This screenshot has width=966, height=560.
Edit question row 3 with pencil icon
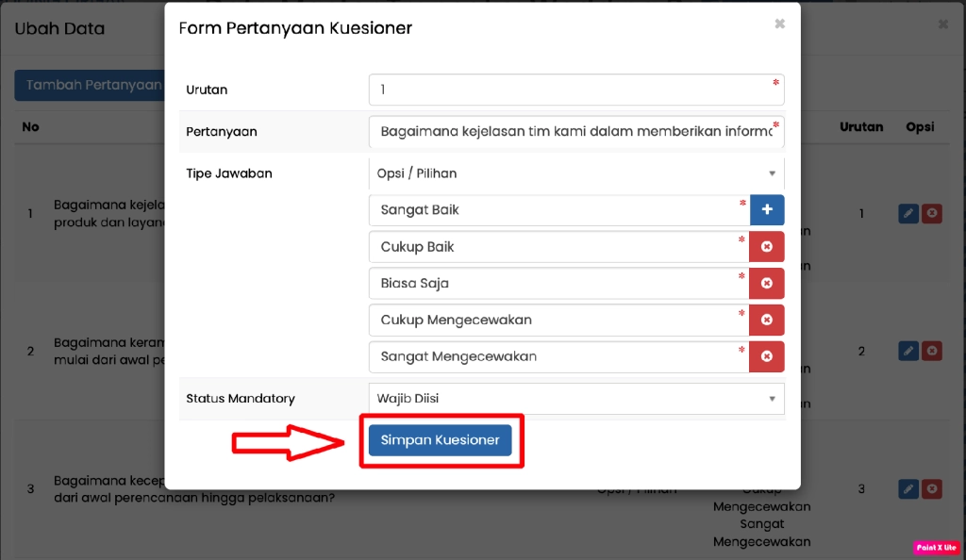pyautogui.click(x=908, y=488)
